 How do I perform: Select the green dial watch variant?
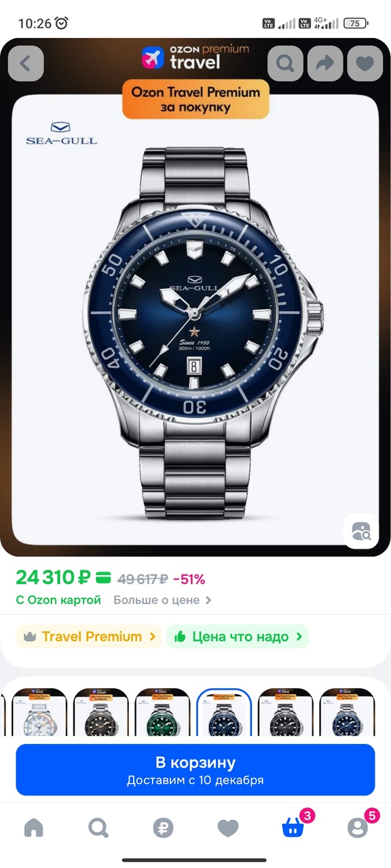(162, 712)
